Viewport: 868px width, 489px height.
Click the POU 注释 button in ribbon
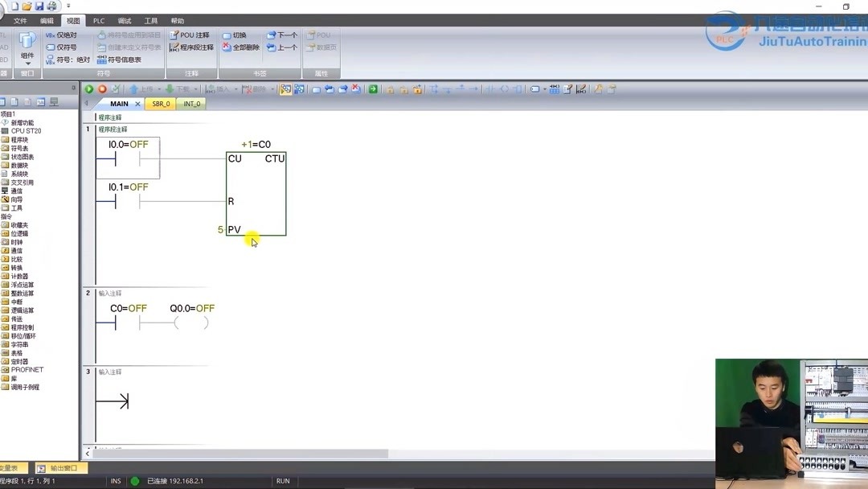coord(190,35)
